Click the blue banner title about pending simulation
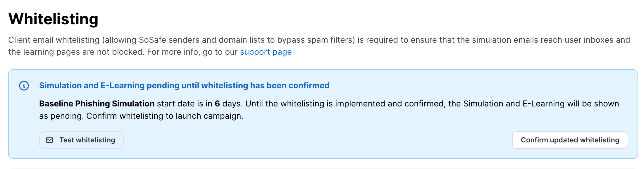 (x=184, y=86)
